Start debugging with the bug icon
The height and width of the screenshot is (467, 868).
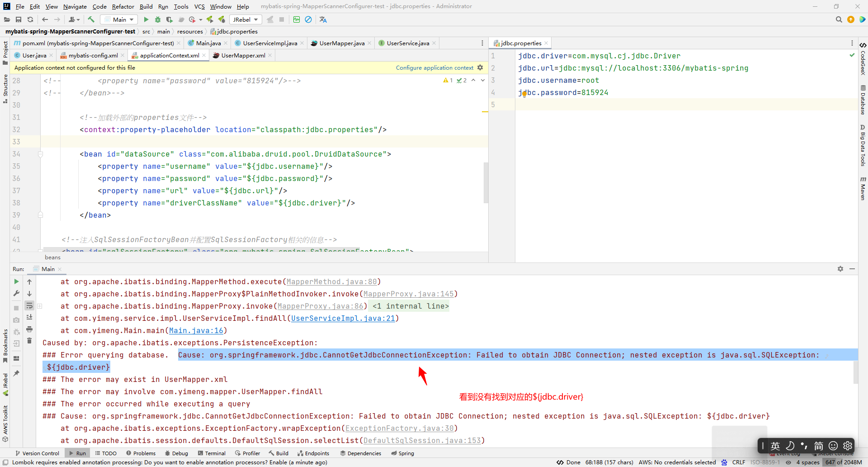pos(158,19)
